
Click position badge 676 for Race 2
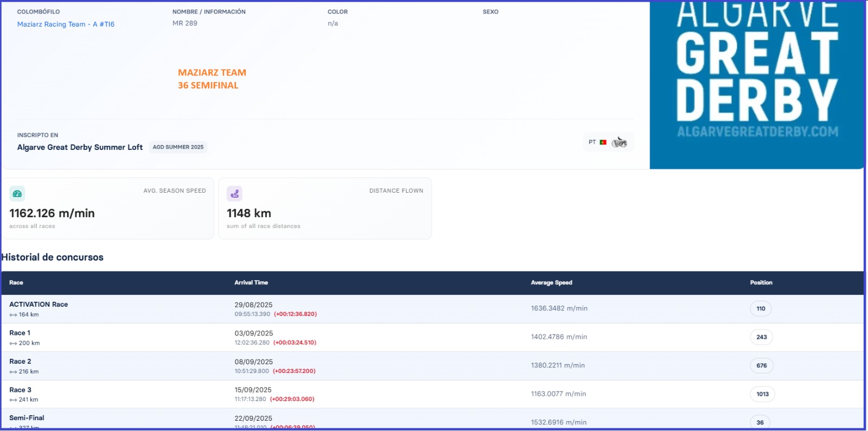762,366
